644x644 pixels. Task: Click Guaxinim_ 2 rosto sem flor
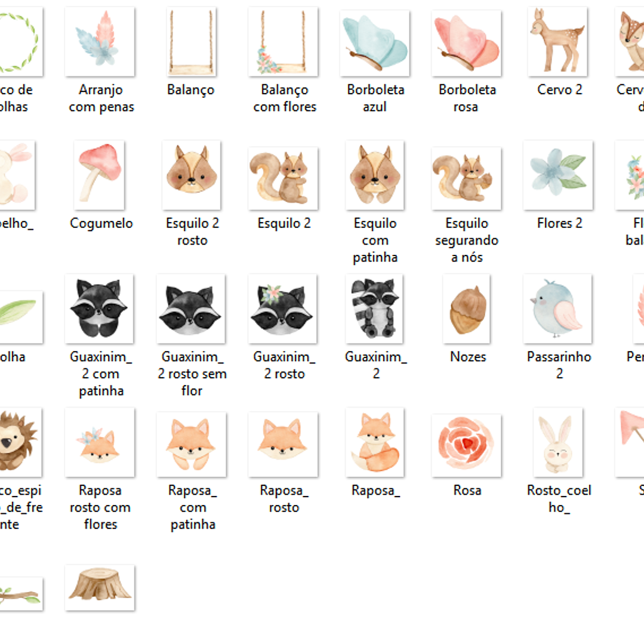191,309
